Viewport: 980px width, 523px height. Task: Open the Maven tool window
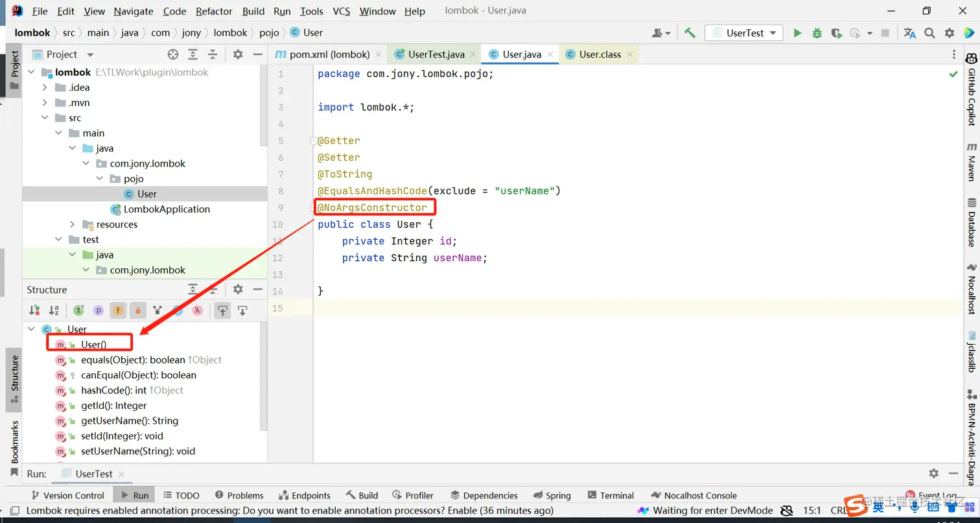[x=971, y=161]
